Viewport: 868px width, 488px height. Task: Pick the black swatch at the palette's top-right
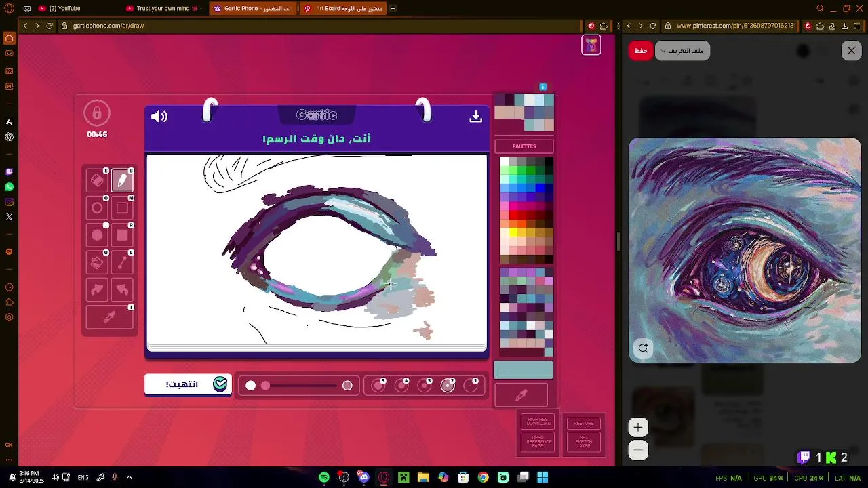[549, 162]
